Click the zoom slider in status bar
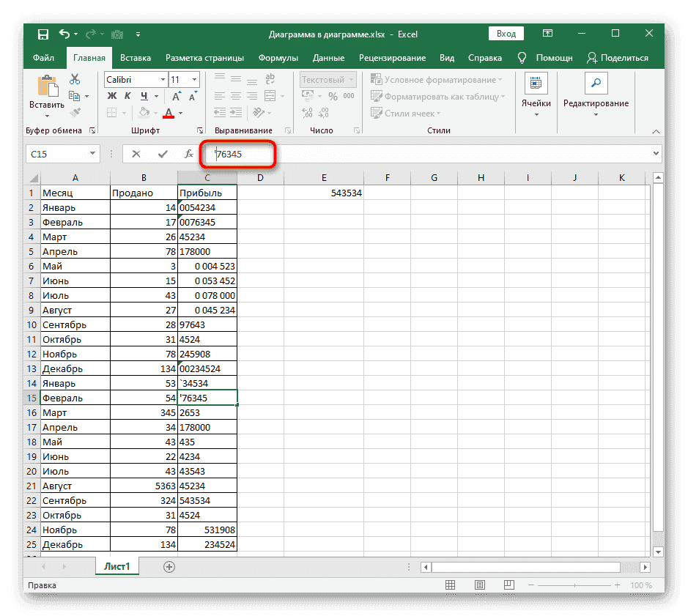 pyautogui.click(x=574, y=585)
